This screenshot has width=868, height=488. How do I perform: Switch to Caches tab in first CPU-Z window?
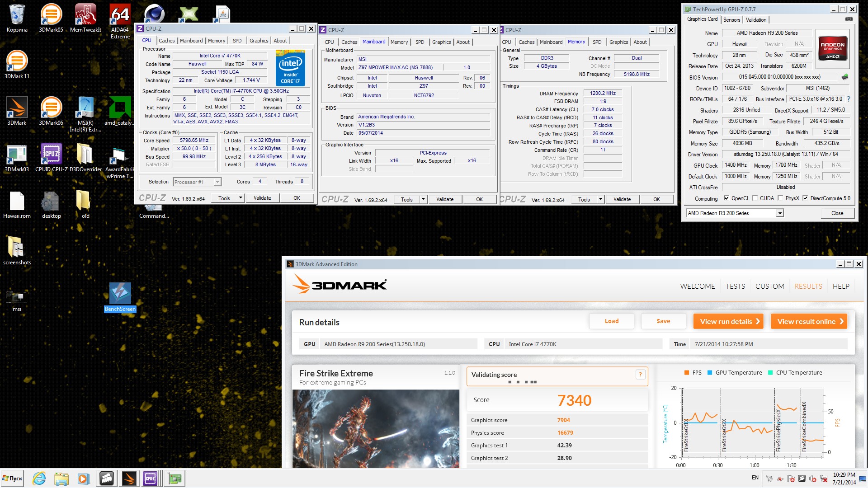166,41
